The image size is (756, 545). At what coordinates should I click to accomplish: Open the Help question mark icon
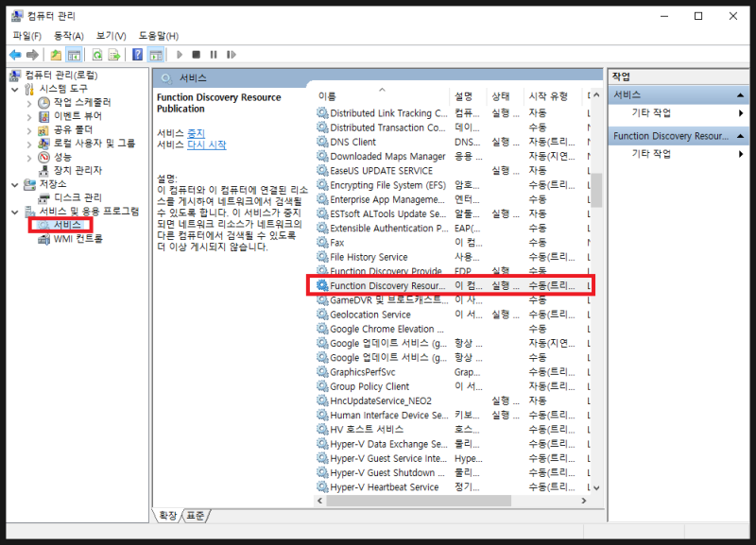tap(137, 55)
